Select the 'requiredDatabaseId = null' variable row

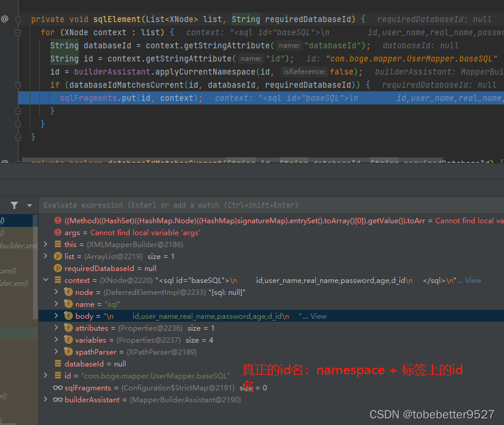pyautogui.click(x=271, y=268)
